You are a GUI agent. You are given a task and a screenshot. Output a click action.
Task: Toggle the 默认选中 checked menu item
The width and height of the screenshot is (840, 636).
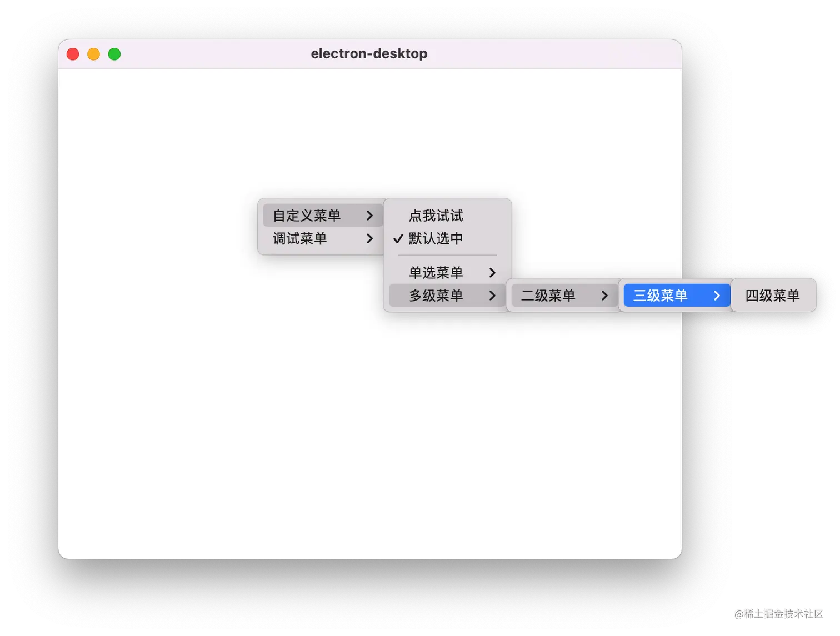[435, 238]
